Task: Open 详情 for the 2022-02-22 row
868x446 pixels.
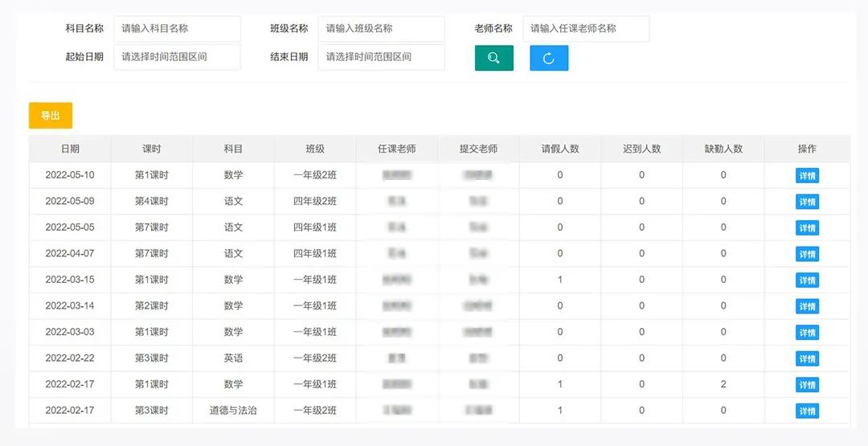Action: (807, 358)
